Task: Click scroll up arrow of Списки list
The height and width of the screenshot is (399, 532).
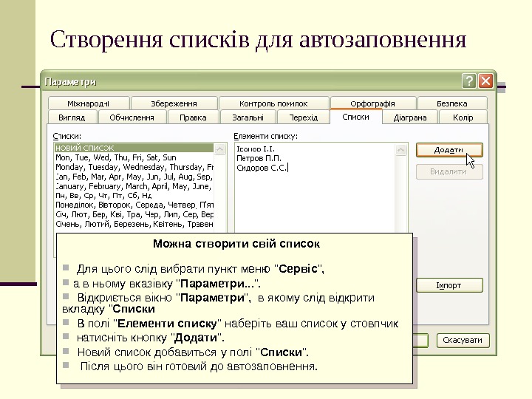Action: [x=220, y=149]
